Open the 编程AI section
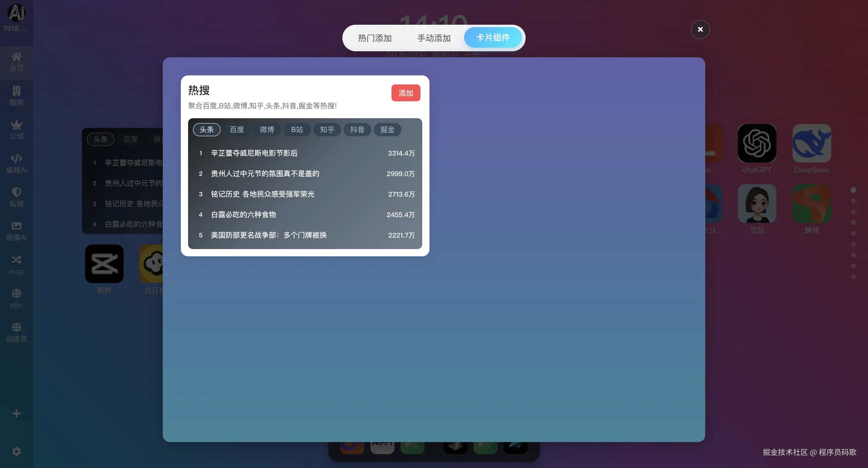The width and height of the screenshot is (868, 468). click(16, 163)
